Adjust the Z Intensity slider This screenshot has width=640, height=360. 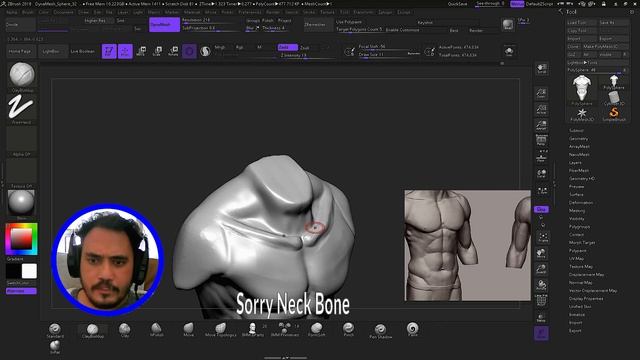point(306,55)
